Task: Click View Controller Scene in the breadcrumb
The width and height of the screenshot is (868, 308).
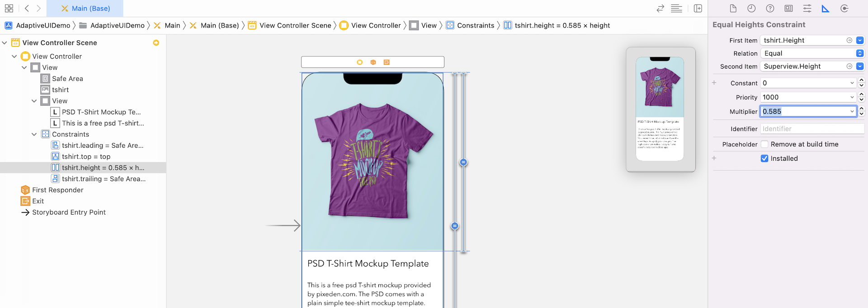Action: click(x=295, y=25)
